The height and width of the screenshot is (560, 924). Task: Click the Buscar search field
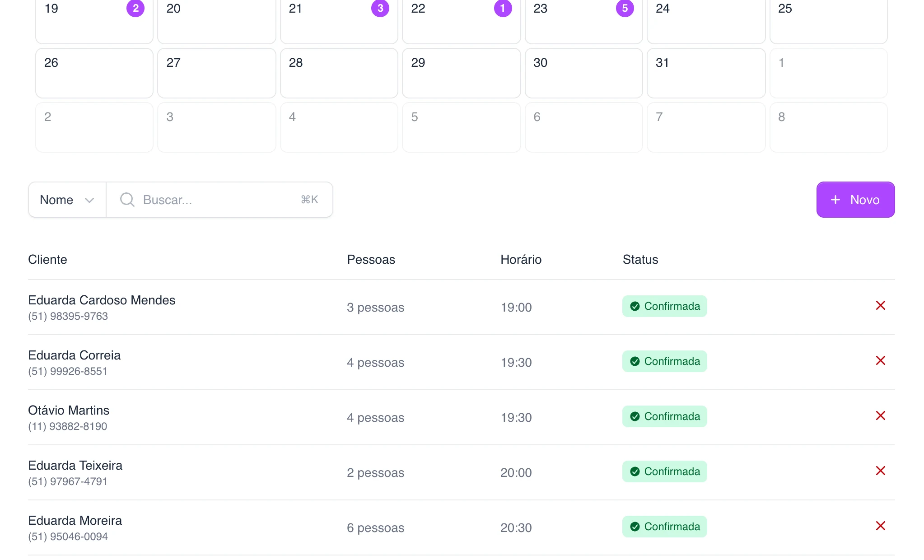pyautogui.click(x=219, y=200)
